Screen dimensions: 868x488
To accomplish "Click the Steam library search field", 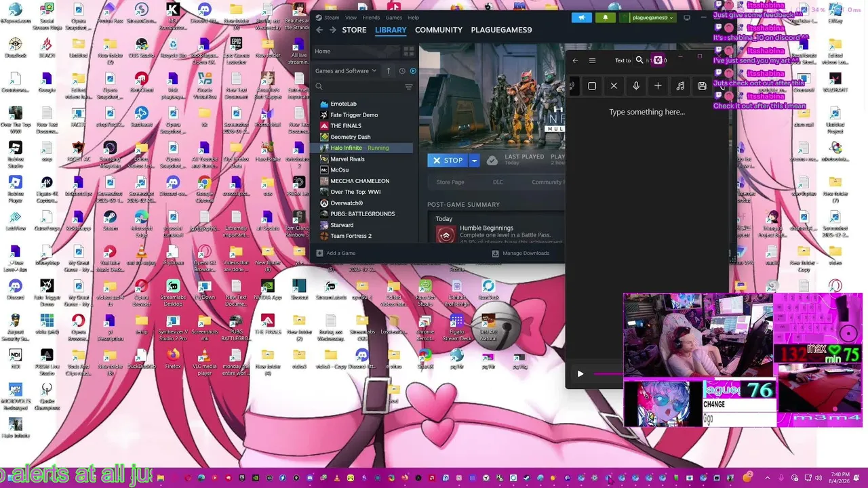I will 358,87.
